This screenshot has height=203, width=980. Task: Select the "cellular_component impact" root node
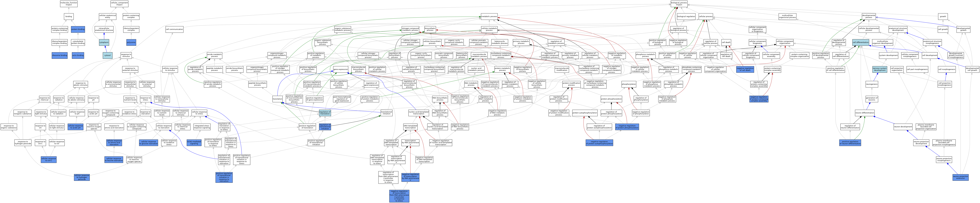[120, 4]
